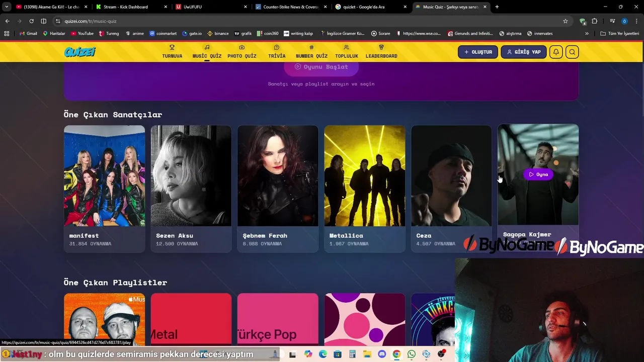Open Microsoft Store from the taskbar
This screenshot has height=362, width=644.
[x=338, y=354]
